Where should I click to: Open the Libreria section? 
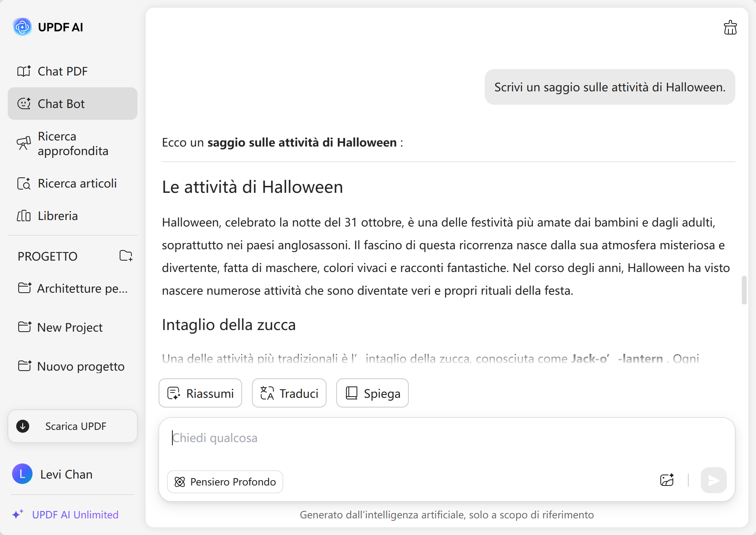click(57, 216)
